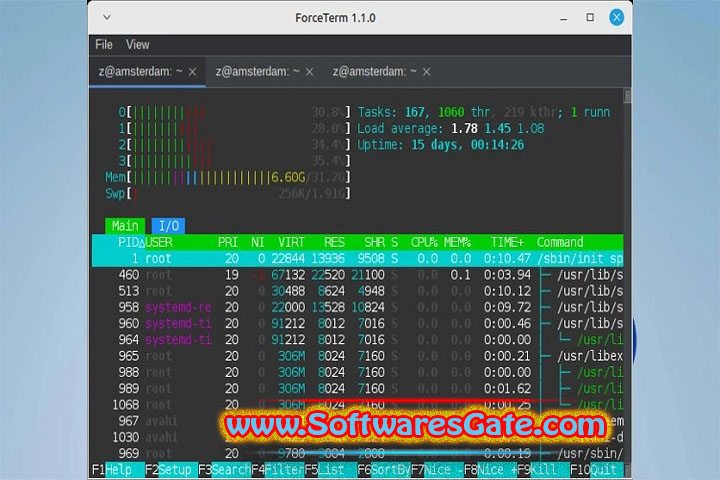The height and width of the screenshot is (480, 720).
Task: Sort by the PID column header
Action: click(131, 242)
